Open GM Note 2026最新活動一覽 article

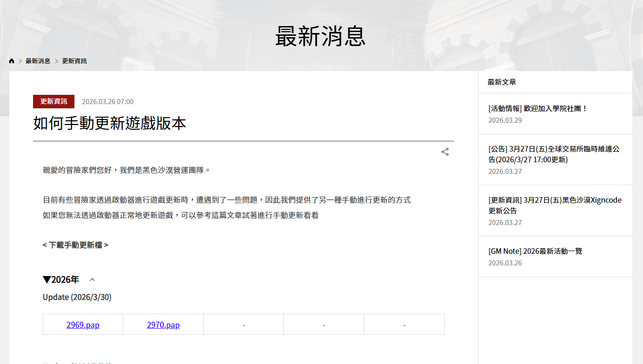point(535,251)
